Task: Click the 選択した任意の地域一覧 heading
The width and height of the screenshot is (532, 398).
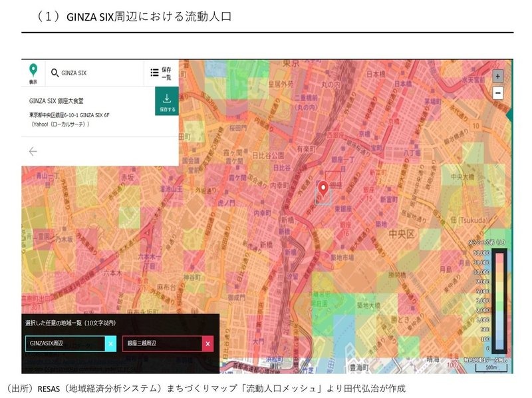Action: click(70, 323)
